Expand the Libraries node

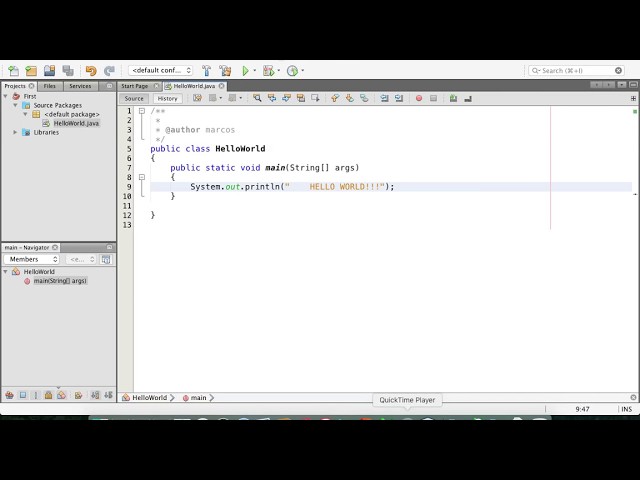coord(16,132)
